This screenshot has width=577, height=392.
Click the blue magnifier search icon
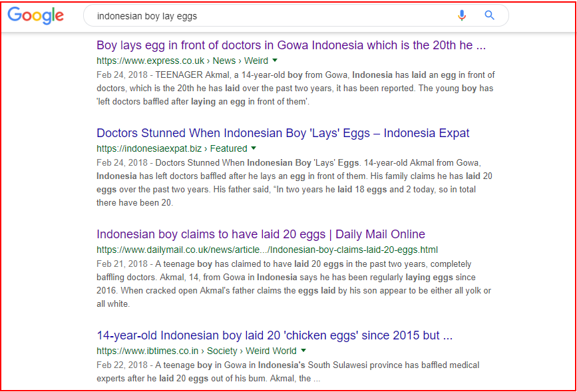(489, 15)
